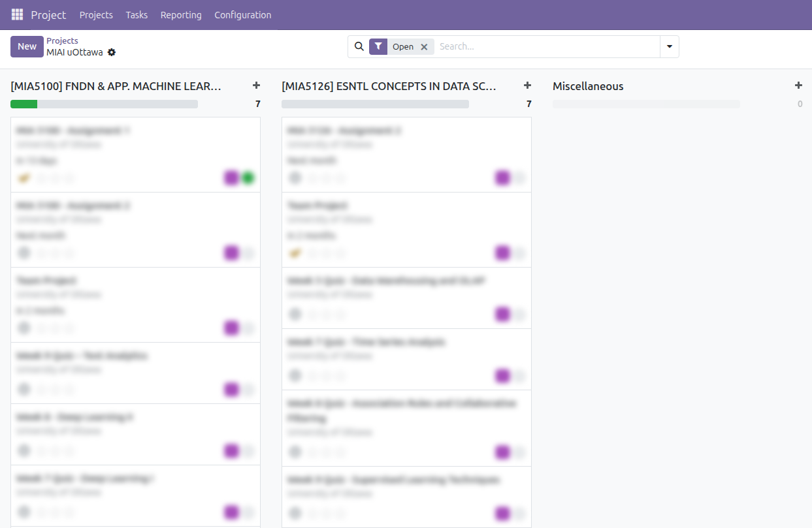Remove the Open filter with its X

[x=424, y=47]
